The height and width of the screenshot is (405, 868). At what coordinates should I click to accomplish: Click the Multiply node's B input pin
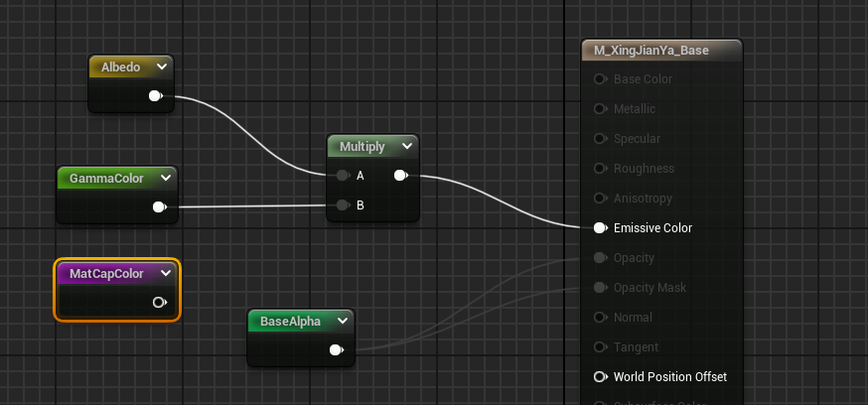coord(343,205)
